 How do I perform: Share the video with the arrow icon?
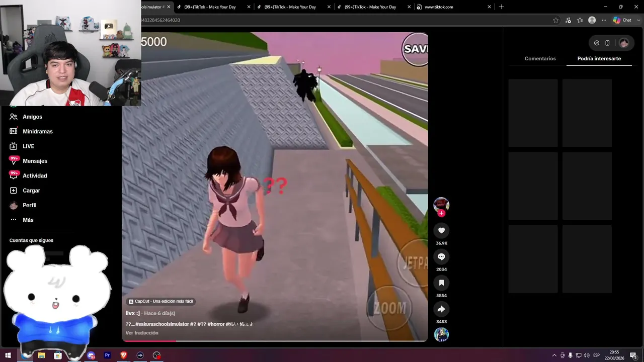pos(441,309)
